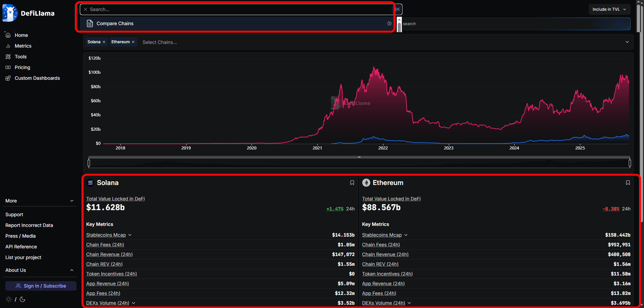This screenshot has width=644, height=308.
Task: Bookmark the Ethereum chain card
Action: click(628, 183)
